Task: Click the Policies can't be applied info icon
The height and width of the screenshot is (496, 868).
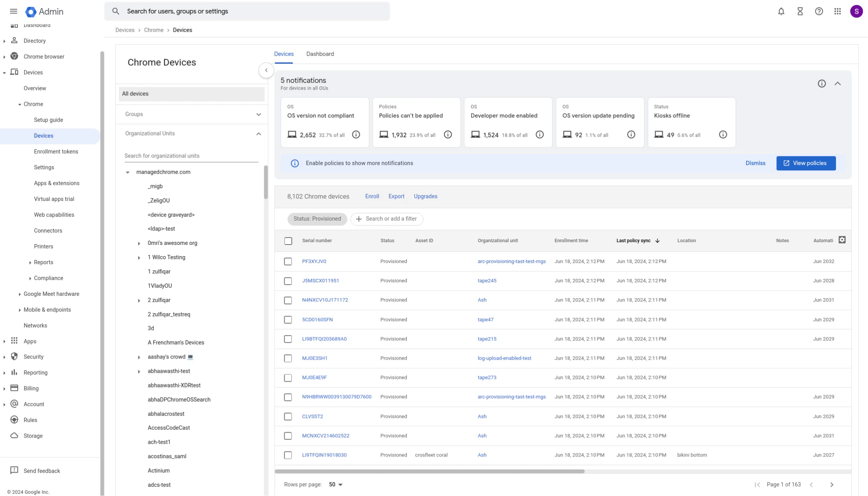Action: (x=448, y=134)
